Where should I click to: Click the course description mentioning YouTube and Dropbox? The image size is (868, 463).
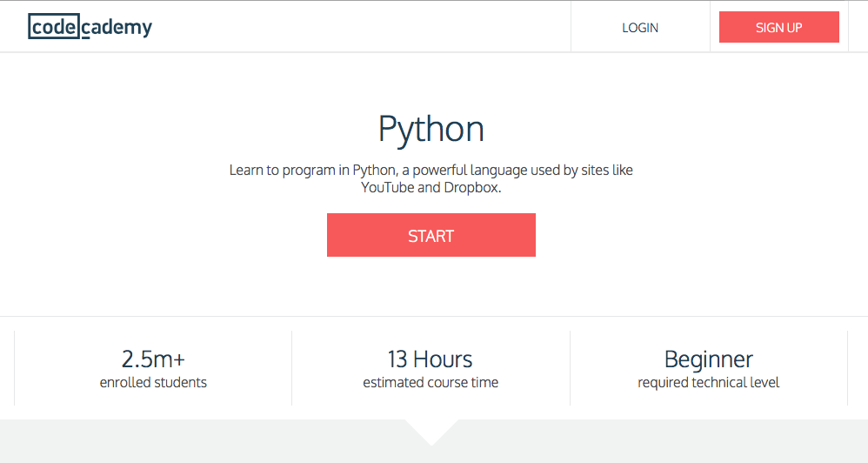[431, 178]
